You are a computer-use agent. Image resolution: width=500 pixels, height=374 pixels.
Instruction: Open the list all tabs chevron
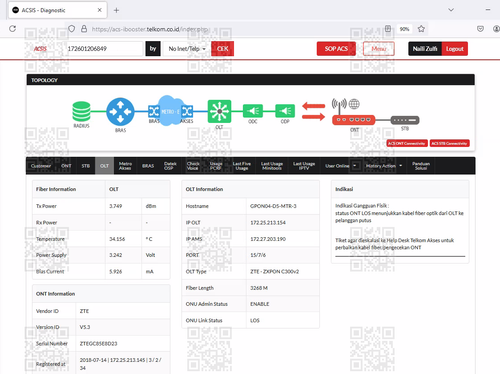pos(451,10)
